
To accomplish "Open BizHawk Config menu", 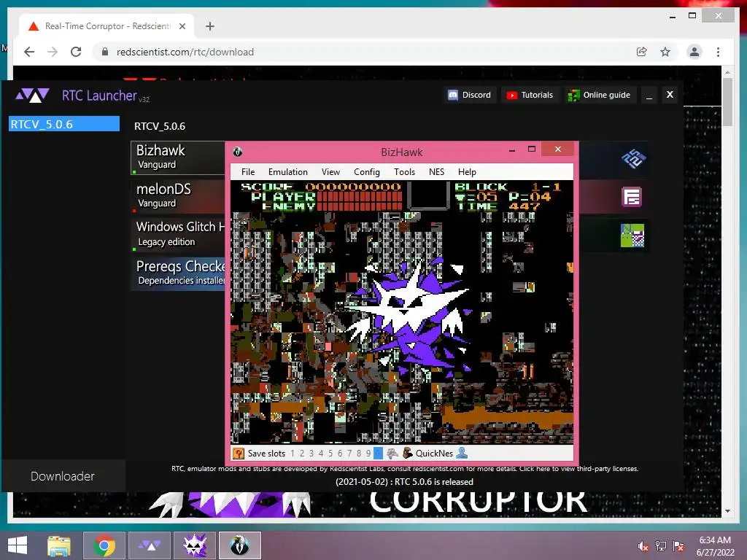I will [x=367, y=172].
